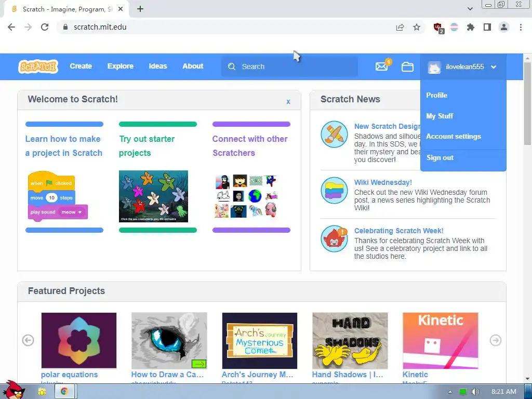Open the Hand Shadows title link
This screenshot has height=399, width=532.
coord(348,375)
